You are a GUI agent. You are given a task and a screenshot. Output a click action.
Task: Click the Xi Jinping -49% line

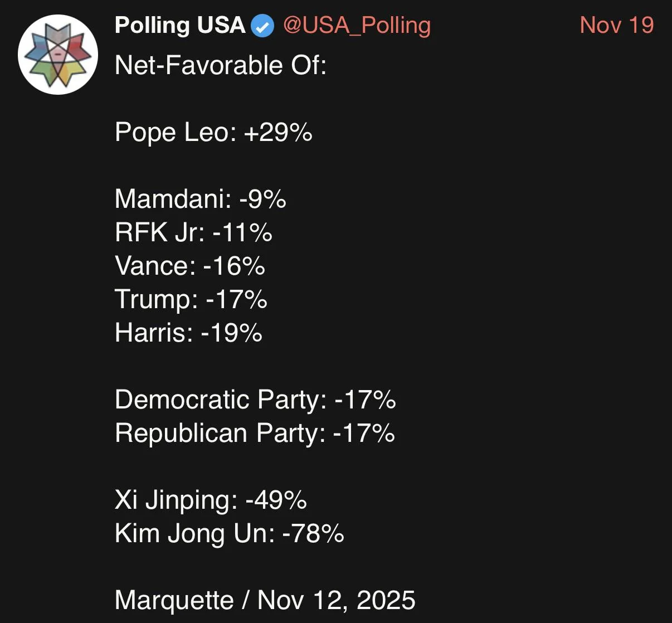[x=210, y=500]
